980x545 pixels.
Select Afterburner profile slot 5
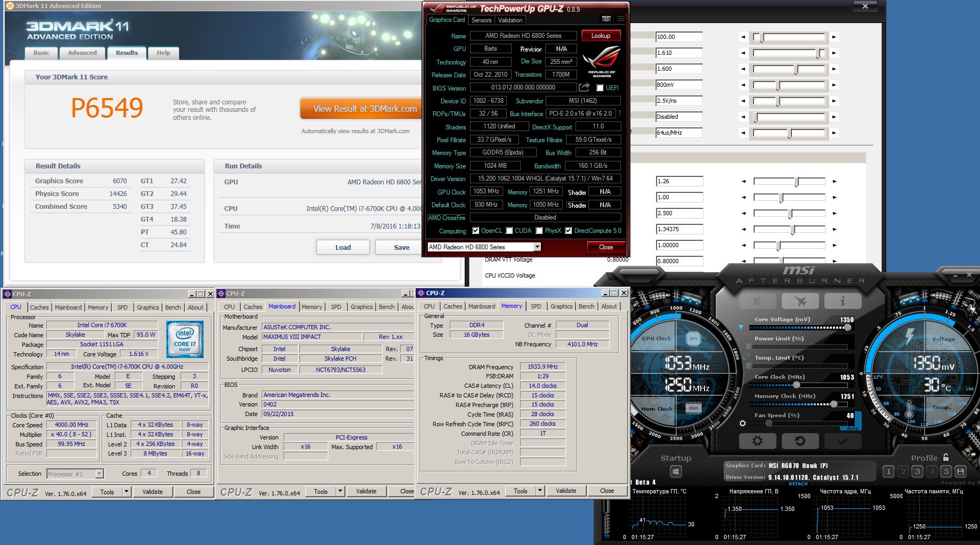point(946,471)
